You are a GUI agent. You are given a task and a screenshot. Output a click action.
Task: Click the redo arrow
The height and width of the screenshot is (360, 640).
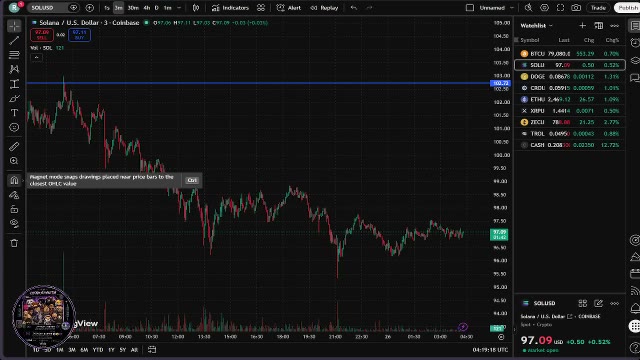[x=369, y=8]
